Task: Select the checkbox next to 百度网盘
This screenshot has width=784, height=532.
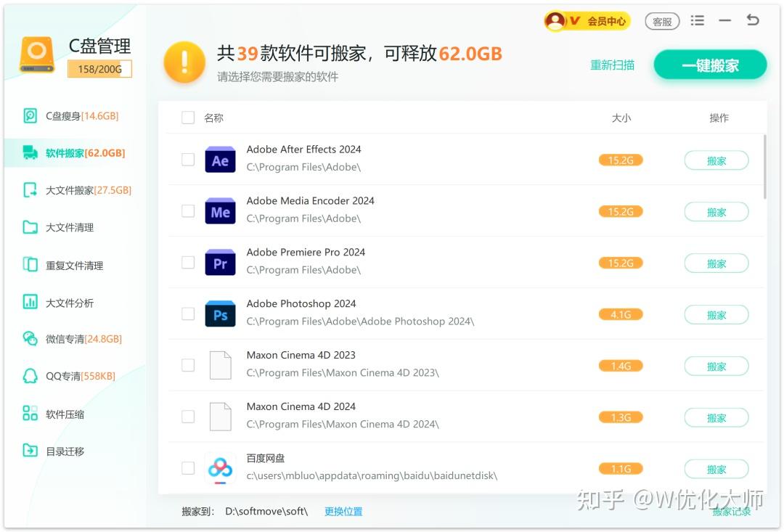Action: pyautogui.click(x=187, y=468)
